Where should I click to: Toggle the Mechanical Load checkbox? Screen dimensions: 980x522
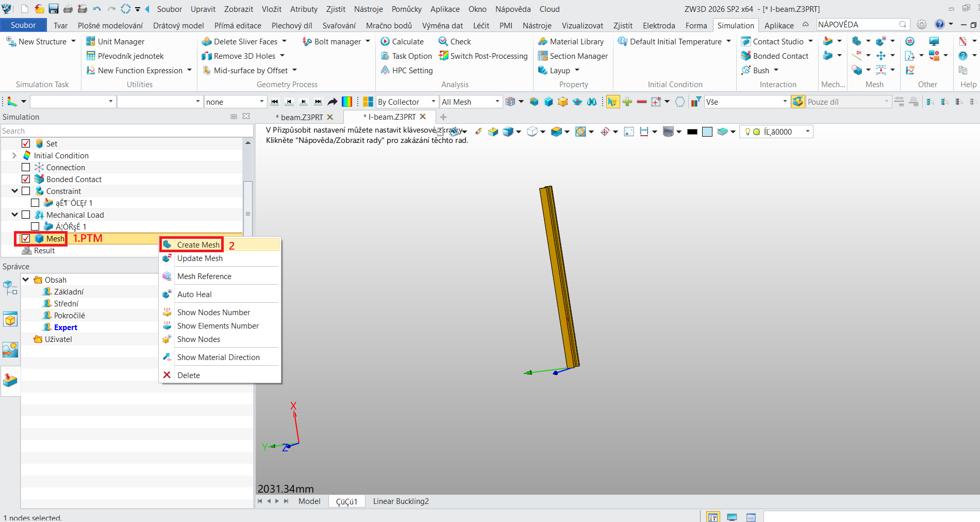pos(26,215)
